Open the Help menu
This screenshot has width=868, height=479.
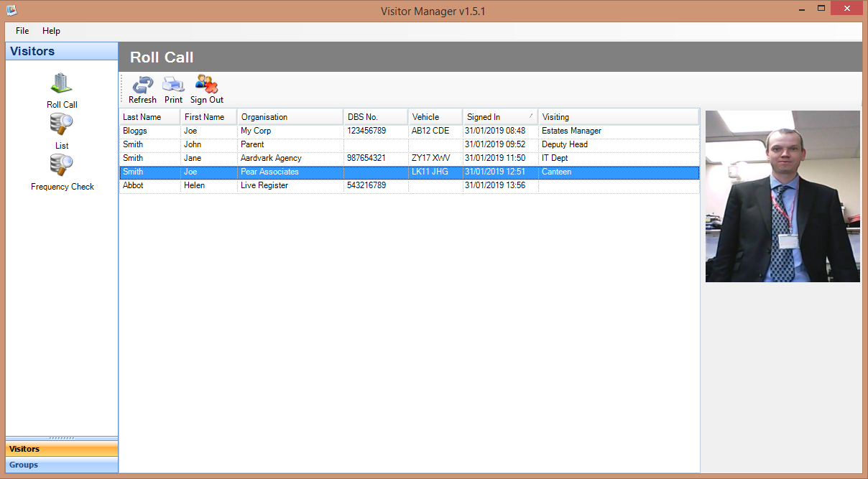click(x=51, y=31)
